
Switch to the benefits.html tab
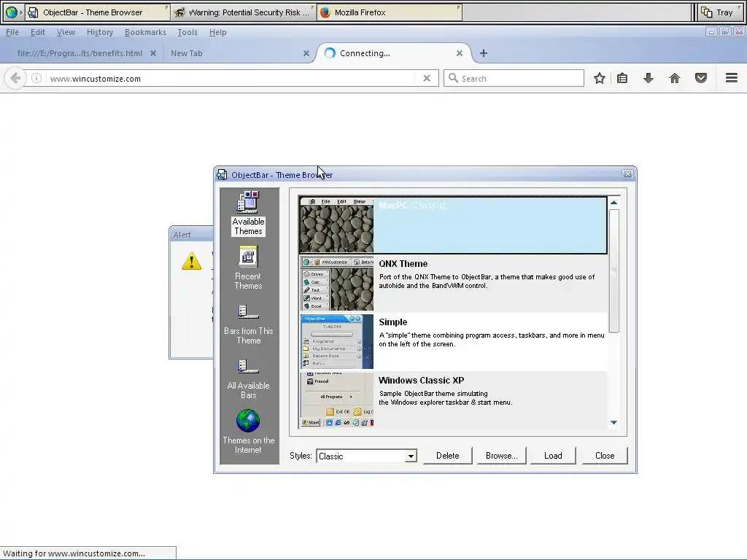[x=80, y=53]
